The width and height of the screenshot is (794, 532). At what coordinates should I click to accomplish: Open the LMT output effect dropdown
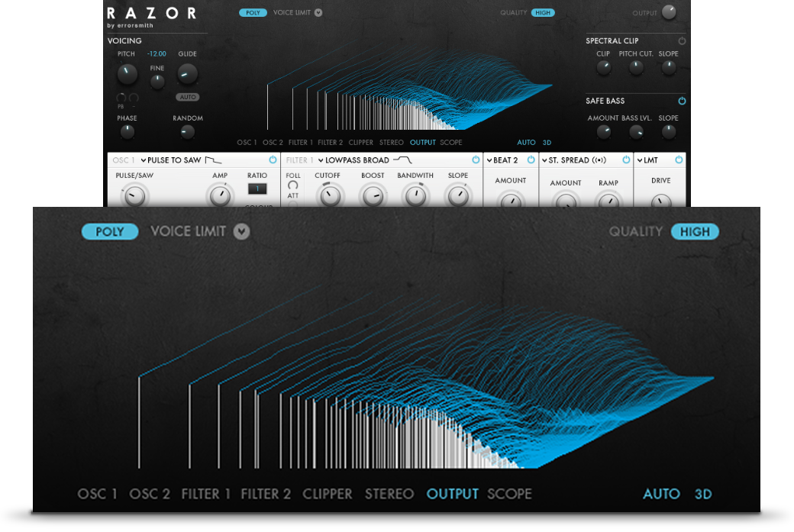pyautogui.click(x=647, y=160)
